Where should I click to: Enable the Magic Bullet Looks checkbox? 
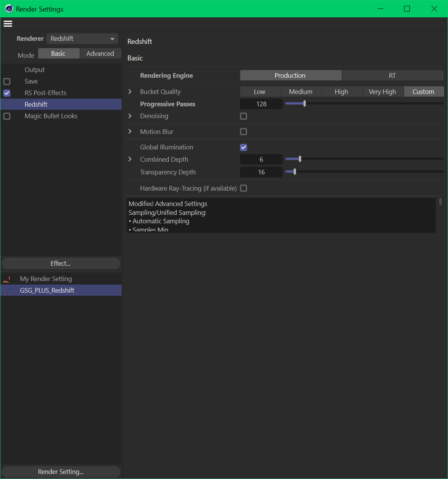point(7,116)
